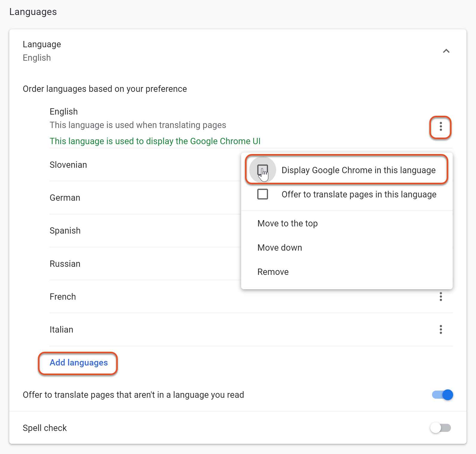Open the three-dot menu for Italian

(x=440, y=330)
